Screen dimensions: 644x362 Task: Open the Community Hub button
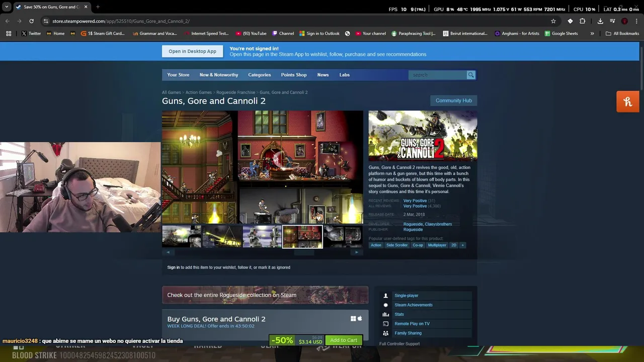click(x=454, y=101)
